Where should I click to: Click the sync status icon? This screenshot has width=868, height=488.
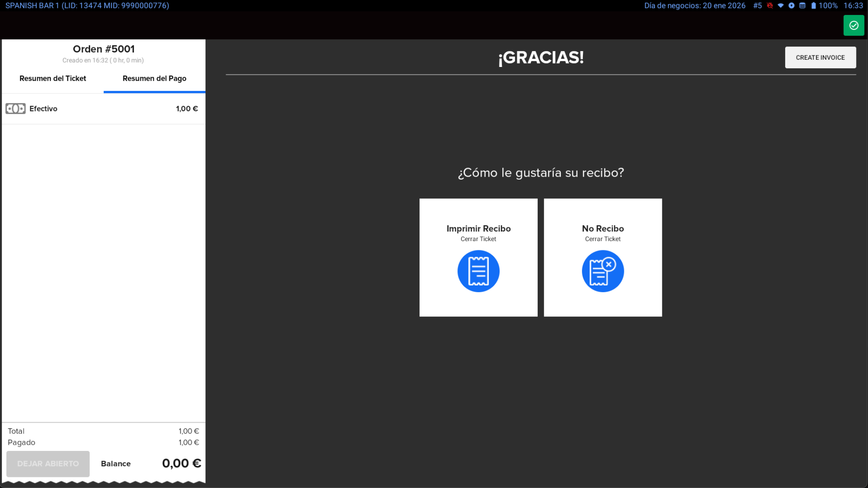click(792, 6)
